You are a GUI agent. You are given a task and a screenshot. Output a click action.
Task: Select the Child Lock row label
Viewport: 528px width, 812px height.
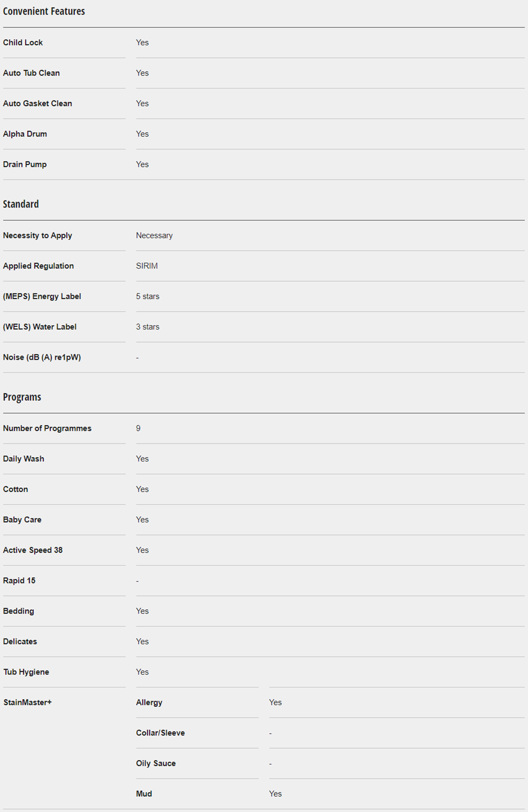click(23, 43)
